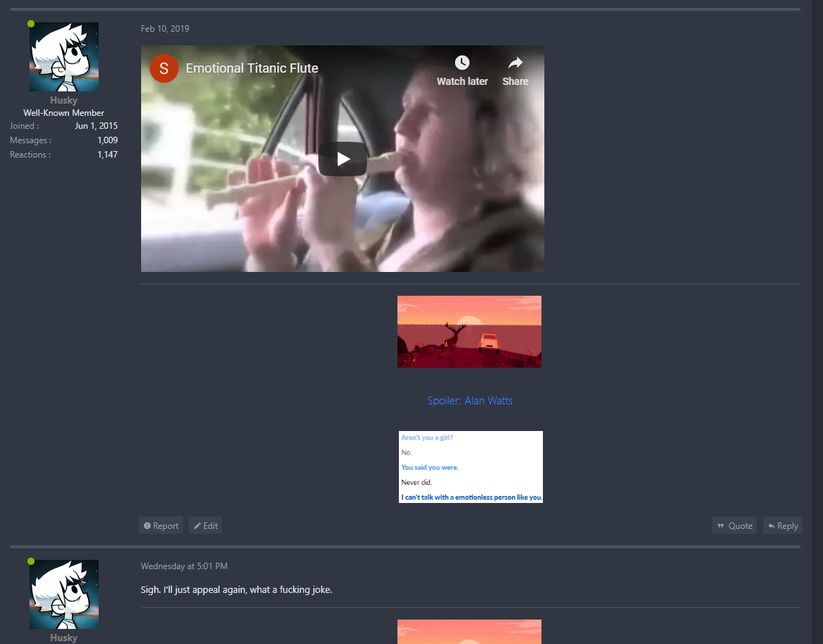This screenshot has height=644, width=823.
Task: Click Husky's avatar in the first post
Action: click(64, 57)
